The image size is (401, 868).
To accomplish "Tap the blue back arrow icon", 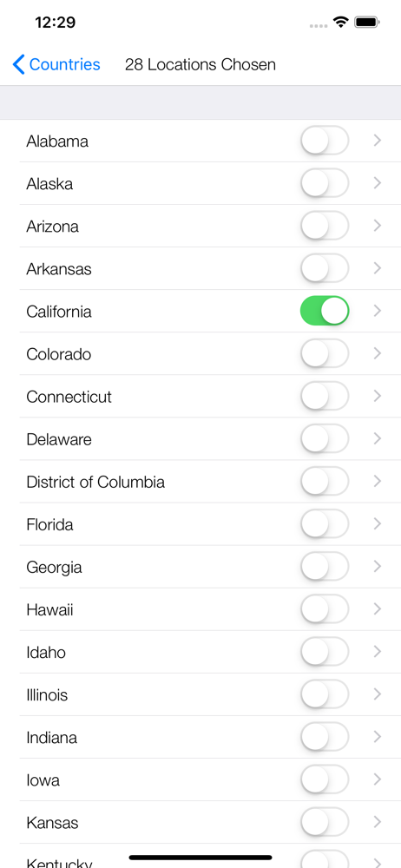I will (x=19, y=65).
